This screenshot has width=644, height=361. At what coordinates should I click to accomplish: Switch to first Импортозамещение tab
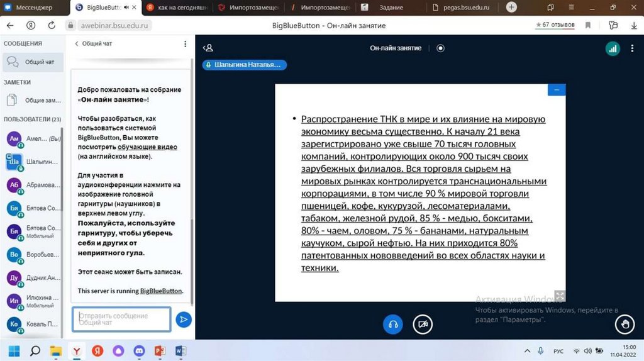(248, 8)
